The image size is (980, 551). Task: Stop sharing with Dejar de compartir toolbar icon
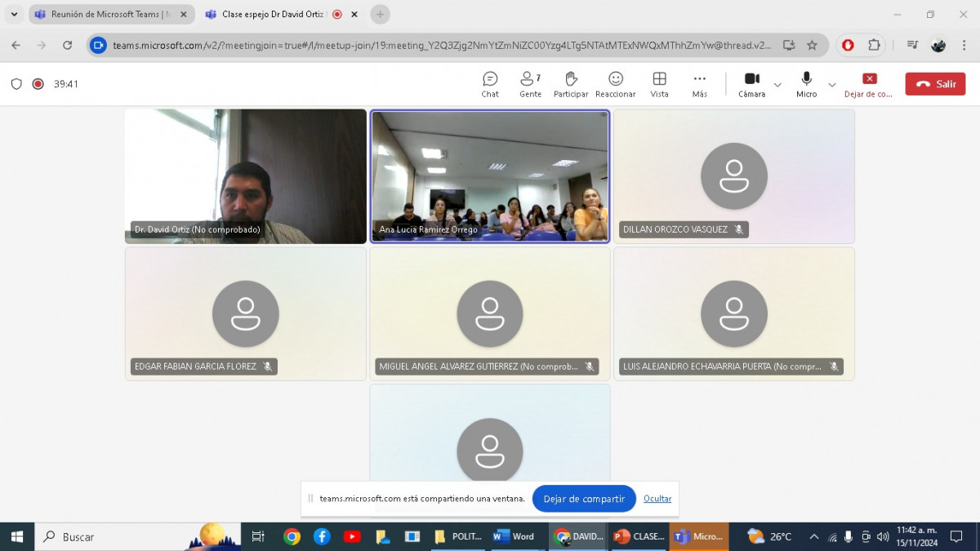pyautogui.click(x=869, y=83)
